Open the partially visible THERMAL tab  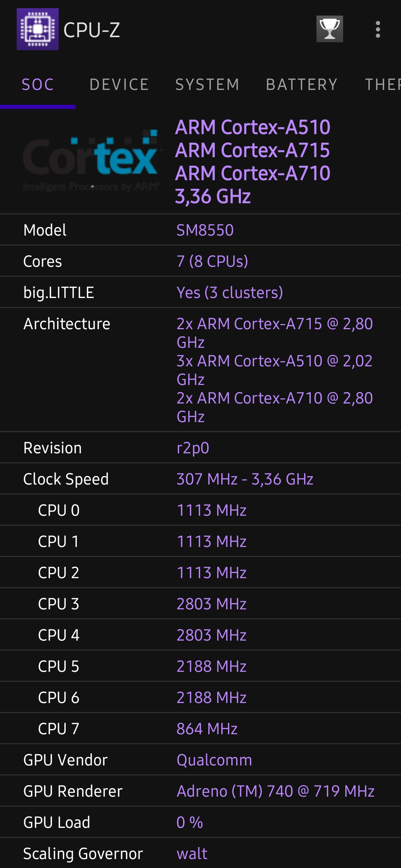[x=382, y=85]
